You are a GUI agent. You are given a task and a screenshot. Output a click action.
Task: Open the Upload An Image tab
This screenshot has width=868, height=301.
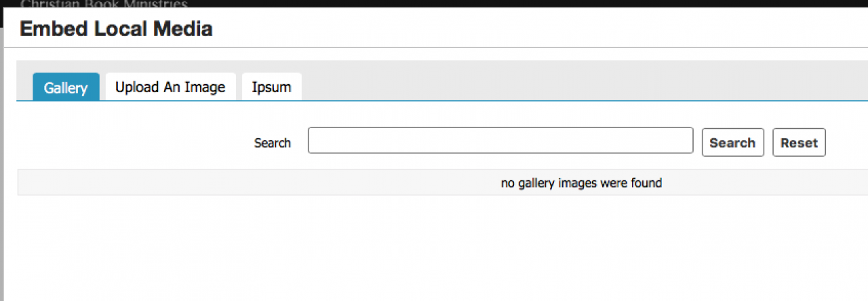click(x=170, y=87)
